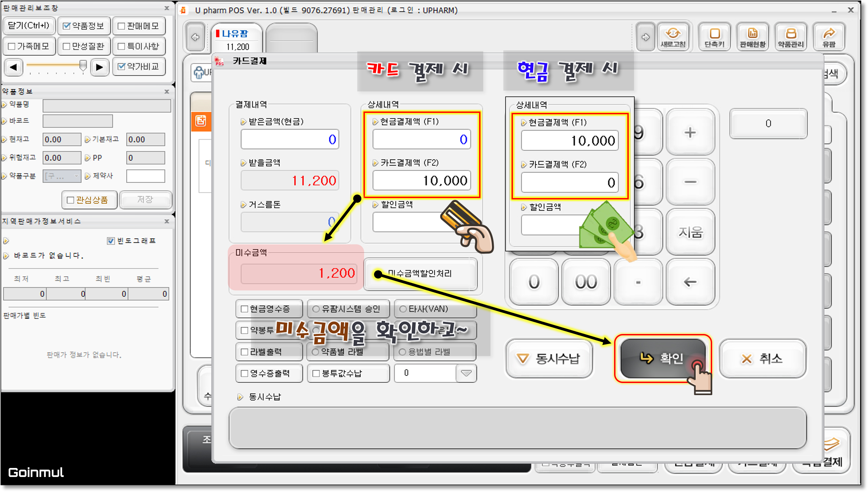Click the 바코드 input field
The image size is (868, 492).
(78, 121)
